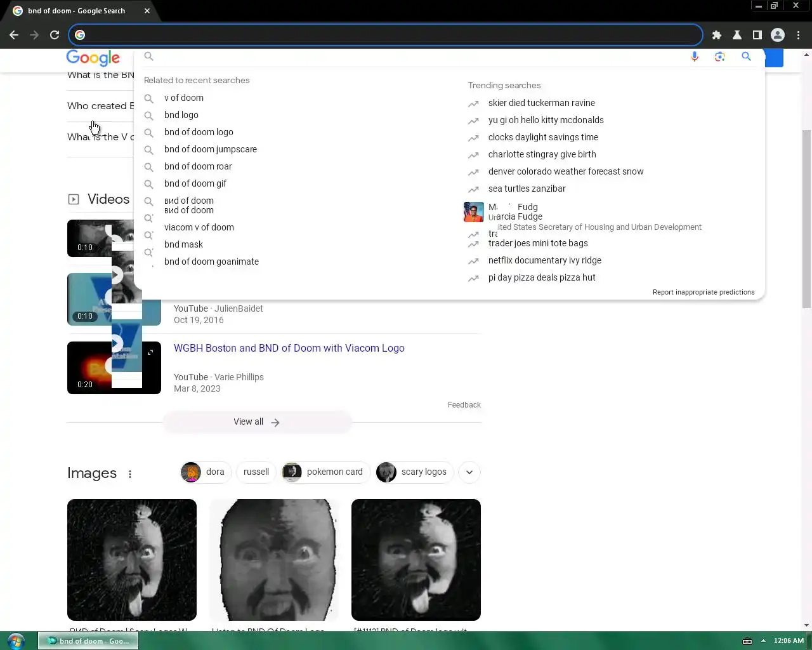This screenshot has width=812, height=650.
Task: Click the Windows Start orb
Action: tap(16, 640)
